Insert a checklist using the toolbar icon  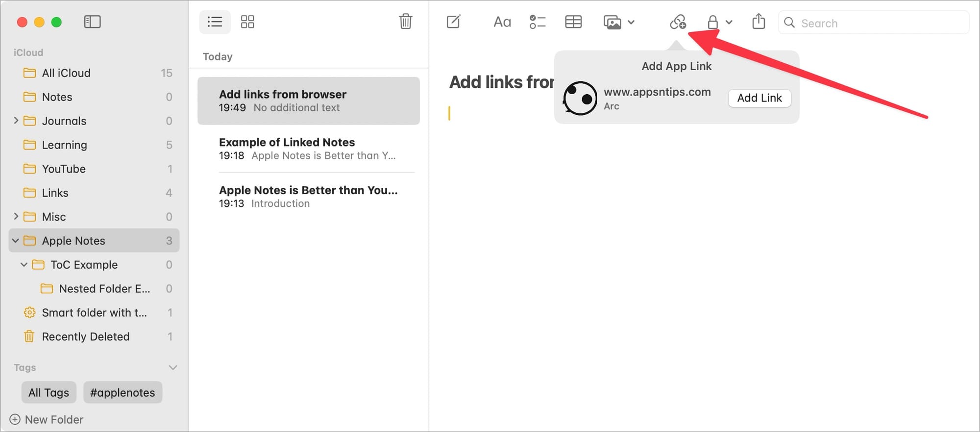pyautogui.click(x=537, y=22)
